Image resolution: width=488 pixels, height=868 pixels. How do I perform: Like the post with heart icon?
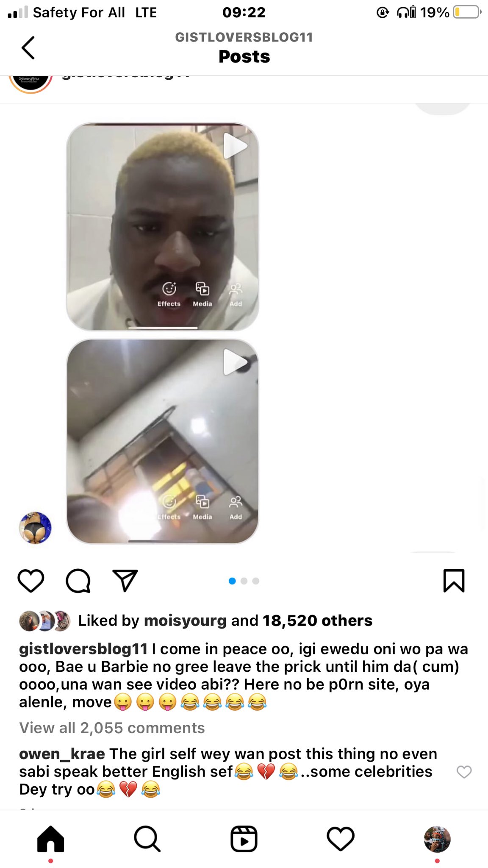31,581
